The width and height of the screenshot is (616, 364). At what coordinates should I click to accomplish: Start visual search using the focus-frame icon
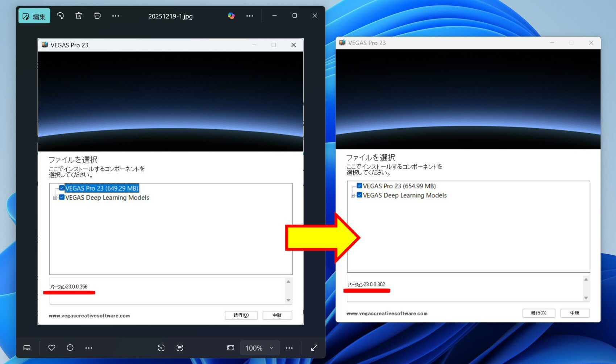click(x=161, y=348)
